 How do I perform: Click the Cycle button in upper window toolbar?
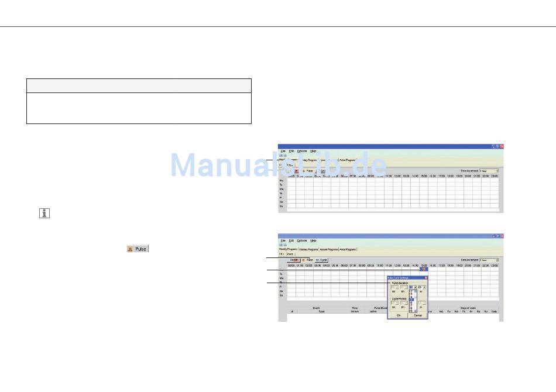coord(322,171)
